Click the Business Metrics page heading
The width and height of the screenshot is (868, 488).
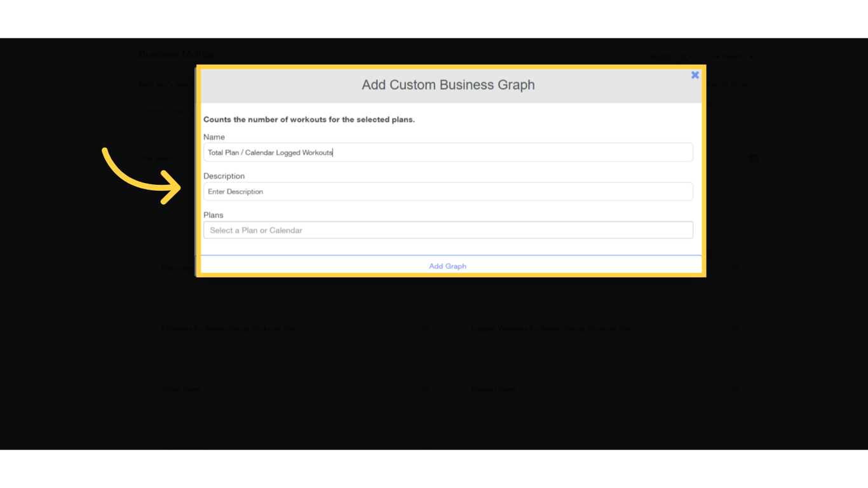(176, 55)
